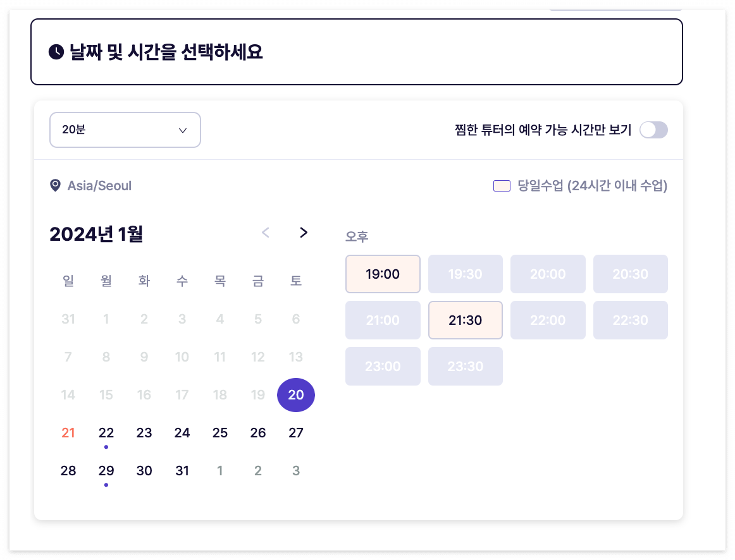The width and height of the screenshot is (735, 560).
Task: Select January 22 with the dot indicator
Action: pyautogui.click(x=106, y=432)
